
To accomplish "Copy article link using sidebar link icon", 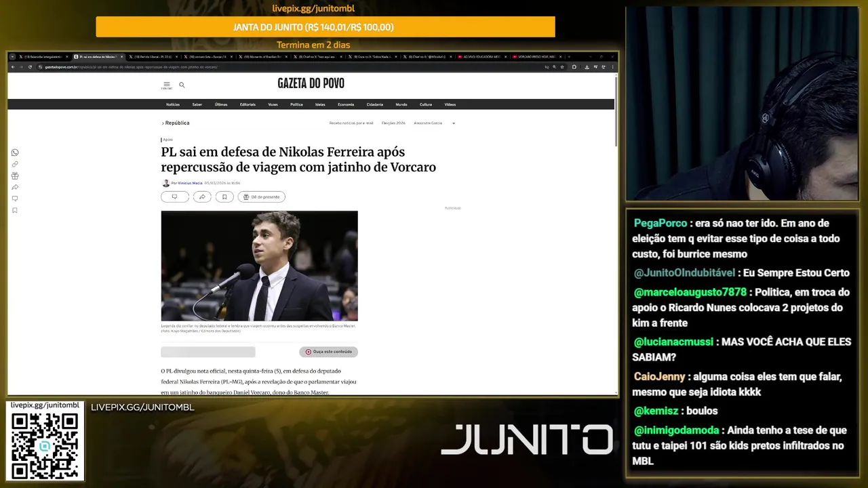I will (x=15, y=164).
